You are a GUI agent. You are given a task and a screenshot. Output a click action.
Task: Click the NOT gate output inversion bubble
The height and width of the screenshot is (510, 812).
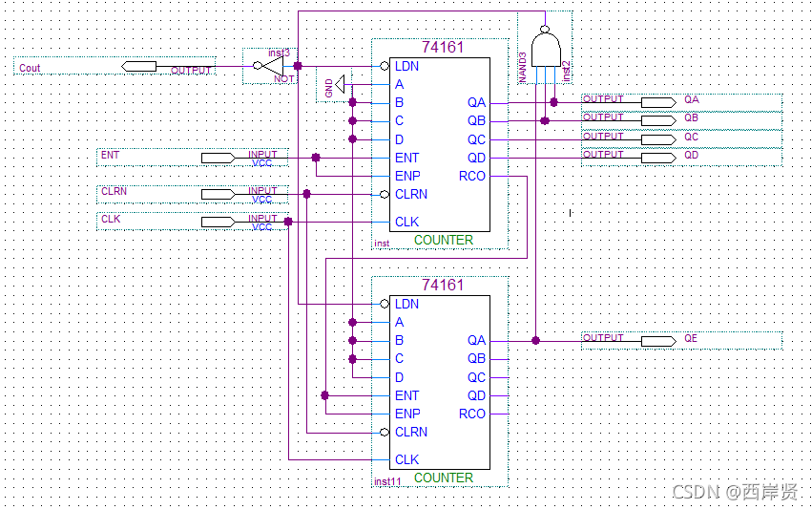point(258,66)
